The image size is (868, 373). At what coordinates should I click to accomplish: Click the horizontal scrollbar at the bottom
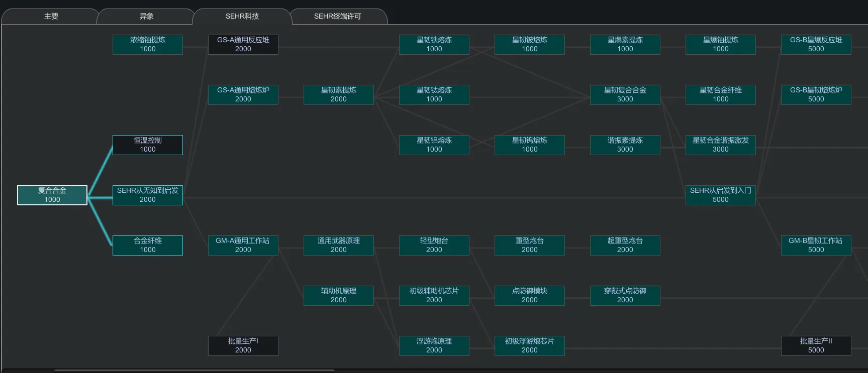pyautogui.click(x=194, y=370)
